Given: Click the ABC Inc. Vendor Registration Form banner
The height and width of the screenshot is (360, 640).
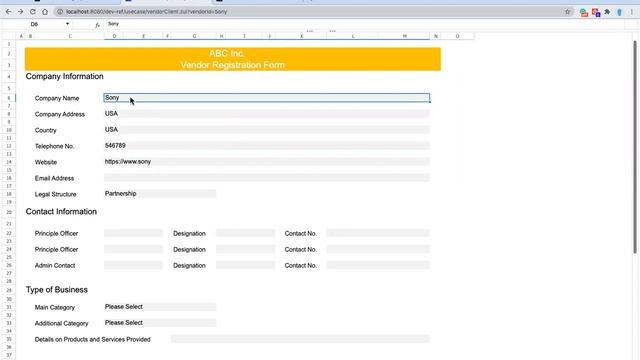Looking at the screenshot, I should [233, 59].
